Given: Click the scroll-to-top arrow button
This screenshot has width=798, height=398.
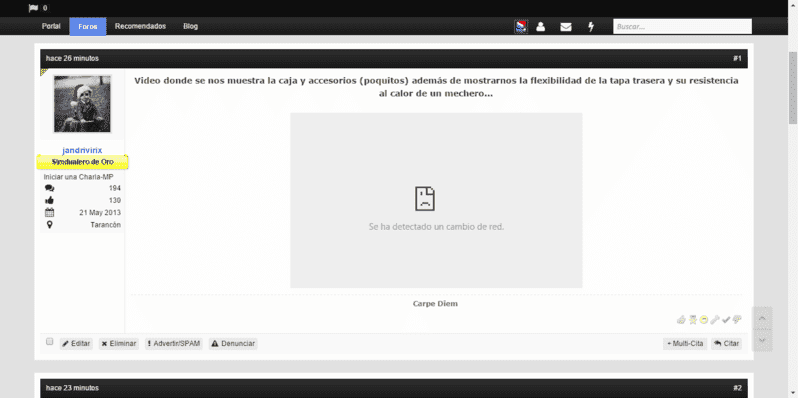Looking at the screenshot, I should click(762, 318).
